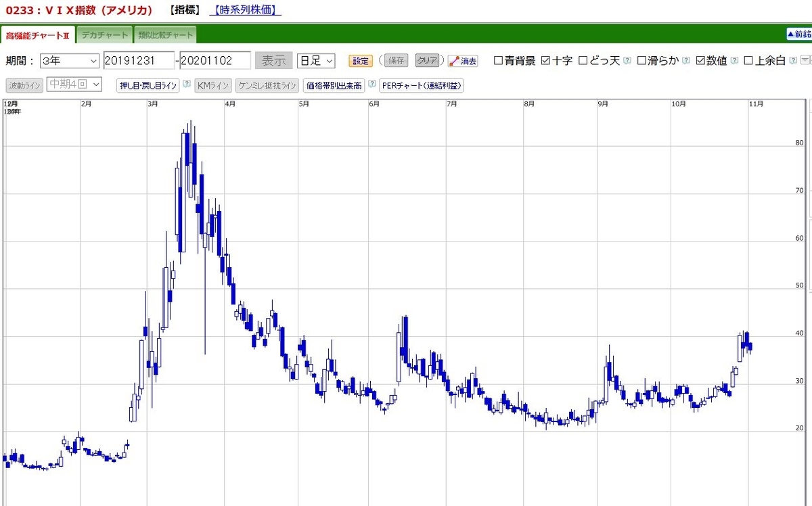Click the 11月 month label on chart

coord(757,103)
